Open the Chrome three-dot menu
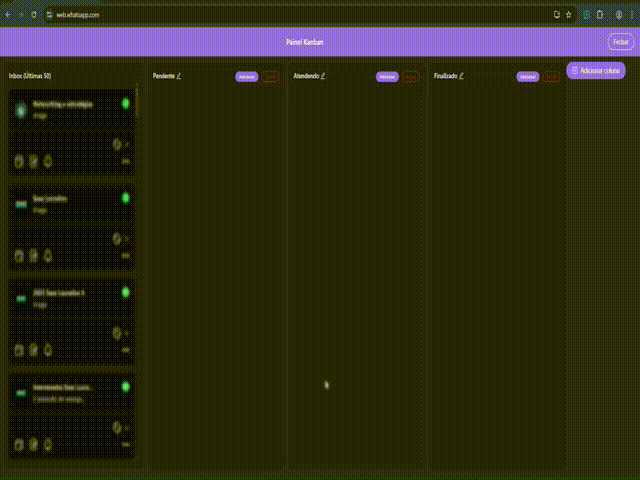Screen dimensions: 640x480 click(x=629, y=15)
